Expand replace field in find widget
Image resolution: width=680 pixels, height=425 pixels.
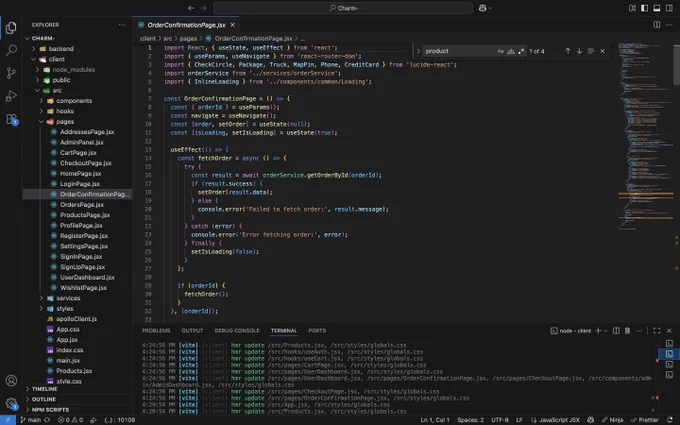point(418,51)
